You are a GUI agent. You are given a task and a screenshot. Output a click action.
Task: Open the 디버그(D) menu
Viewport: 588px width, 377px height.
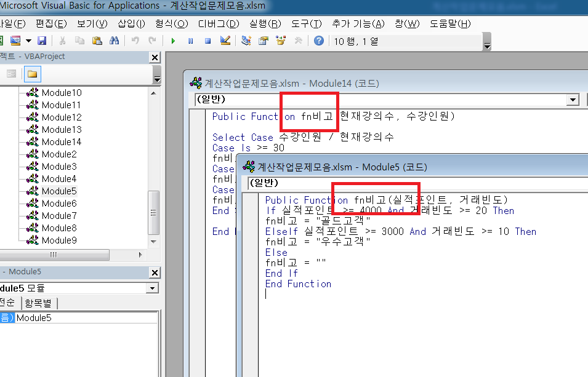pos(218,24)
